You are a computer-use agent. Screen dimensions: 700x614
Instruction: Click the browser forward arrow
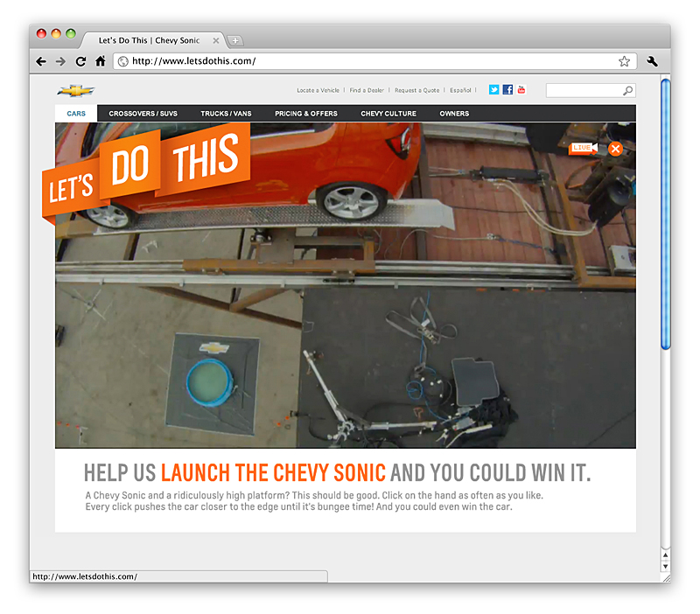[x=60, y=61]
